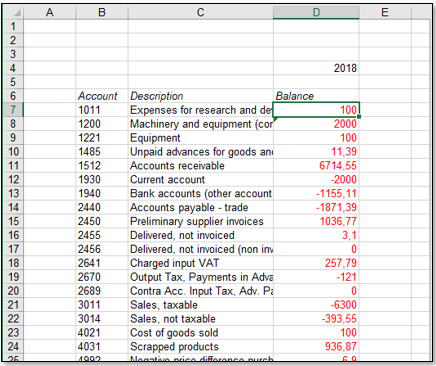
Task: Click account number 1512
Action: tap(102, 165)
